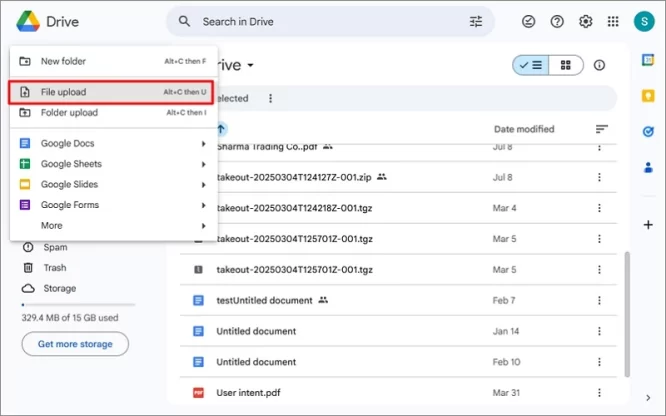Choose Folder upload from menu
The image size is (666, 416).
tap(113, 113)
